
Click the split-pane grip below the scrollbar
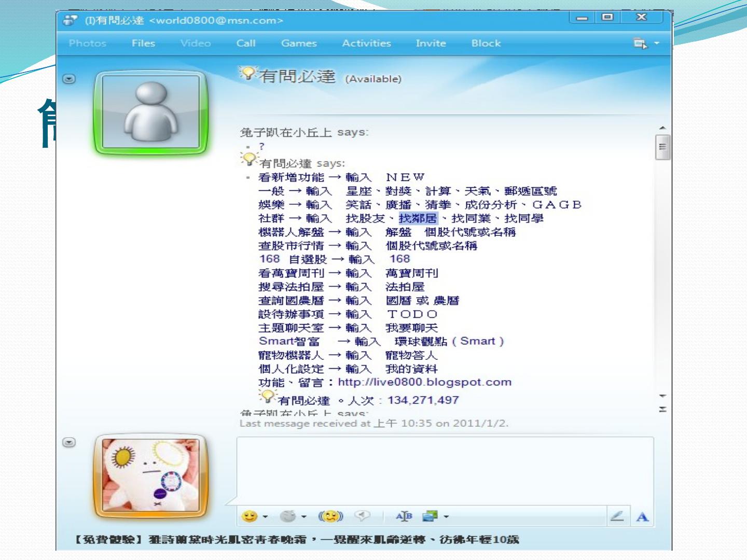click(x=662, y=410)
